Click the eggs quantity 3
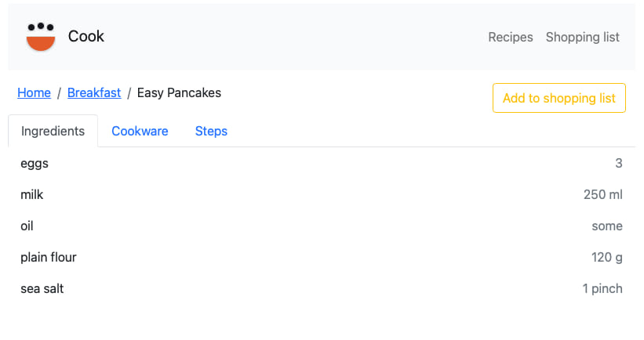 coord(619,163)
